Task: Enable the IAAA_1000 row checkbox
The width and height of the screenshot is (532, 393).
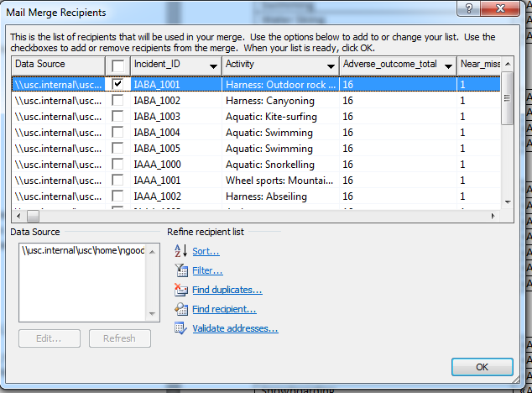Action: (118, 165)
